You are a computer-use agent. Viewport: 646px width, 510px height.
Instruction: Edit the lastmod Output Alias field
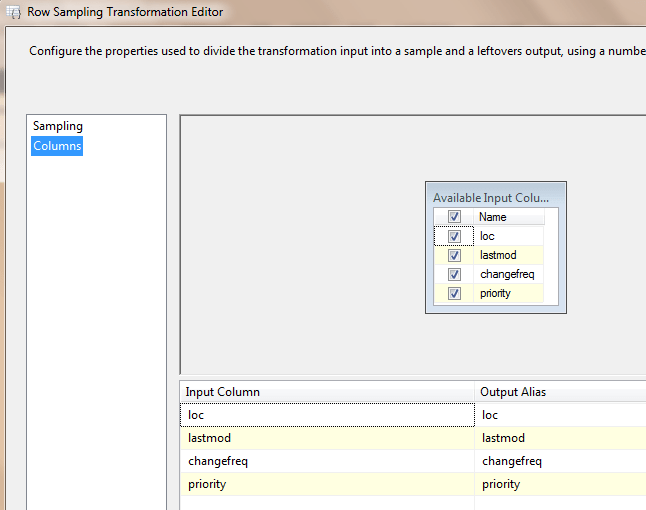pos(560,438)
